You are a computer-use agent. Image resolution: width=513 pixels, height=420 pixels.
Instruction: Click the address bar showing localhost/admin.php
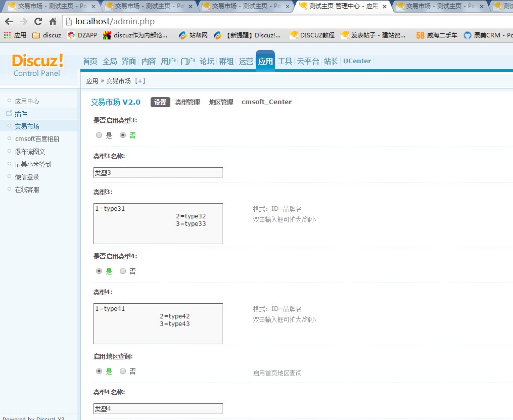coord(288,22)
